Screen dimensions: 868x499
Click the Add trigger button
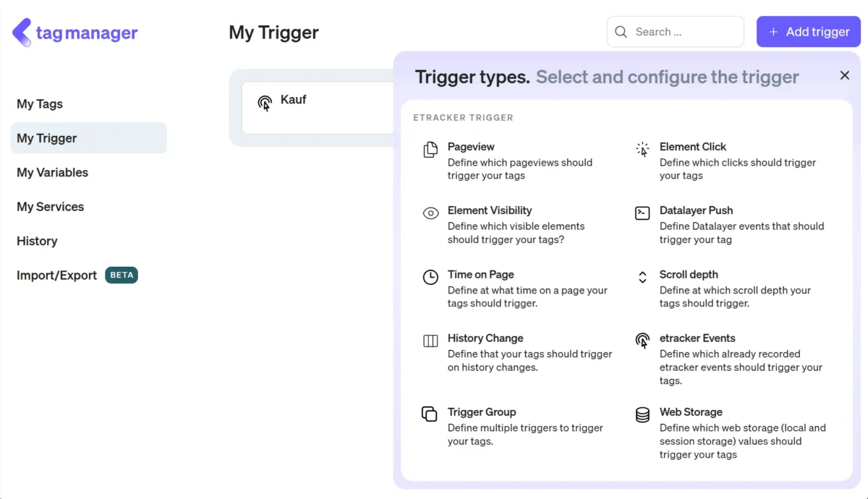pyautogui.click(x=808, y=31)
